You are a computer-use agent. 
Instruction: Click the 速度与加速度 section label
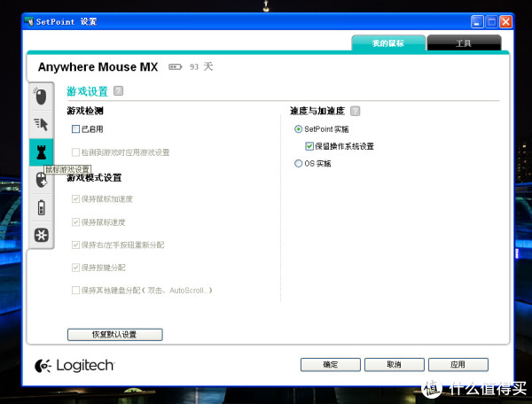point(317,111)
